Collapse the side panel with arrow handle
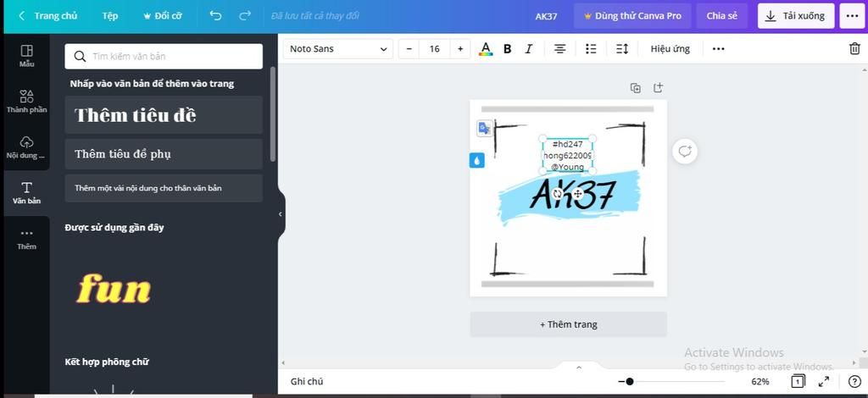Screen dimensions: 868x398 pyautogui.click(x=280, y=214)
